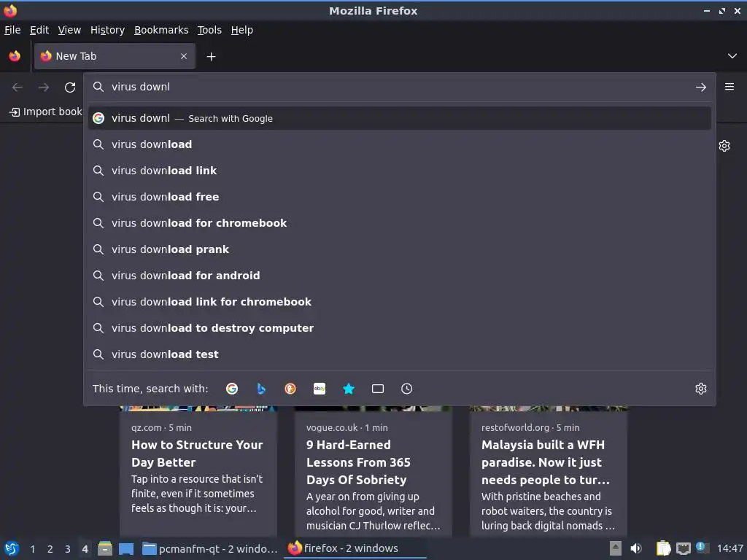This screenshot has height=560, width=747.
Task: Open new tab personalize gear icon
Action: pyautogui.click(x=724, y=146)
